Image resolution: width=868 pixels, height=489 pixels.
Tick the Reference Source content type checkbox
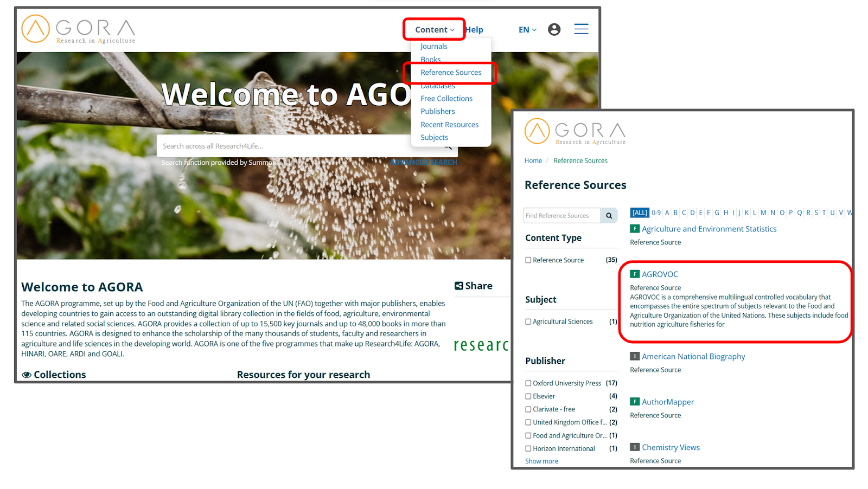(x=528, y=260)
